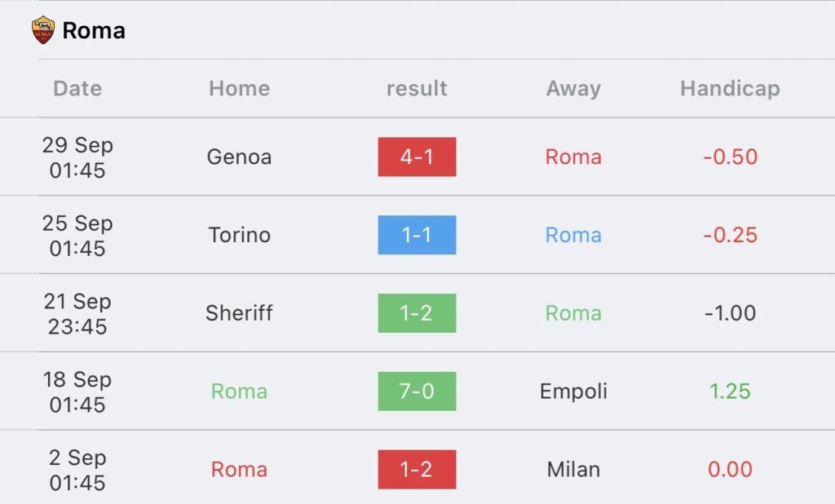
Task: Click the 29 Sep 01:45 match date
Action: coord(77,157)
